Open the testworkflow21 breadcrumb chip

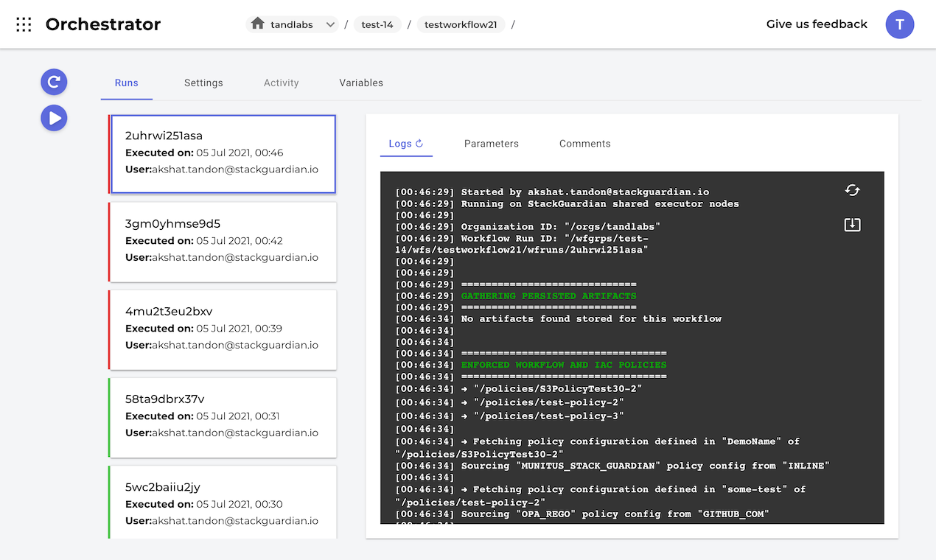(x=461, y=24)
